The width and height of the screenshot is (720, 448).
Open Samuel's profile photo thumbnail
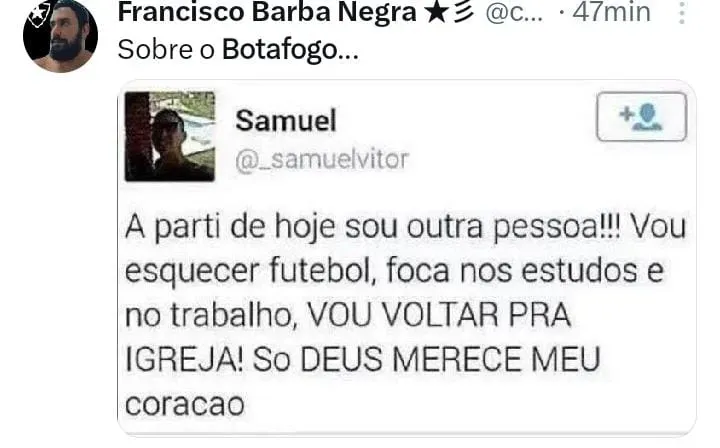pos(170,136)
